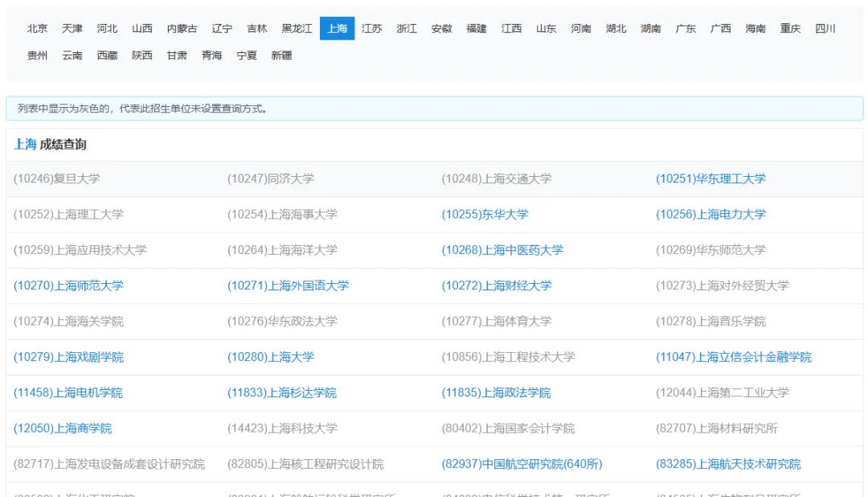Click (82937)中国航空研究院(640所) link
Viewport: 868px width, 497px height.
coord(522,464)
